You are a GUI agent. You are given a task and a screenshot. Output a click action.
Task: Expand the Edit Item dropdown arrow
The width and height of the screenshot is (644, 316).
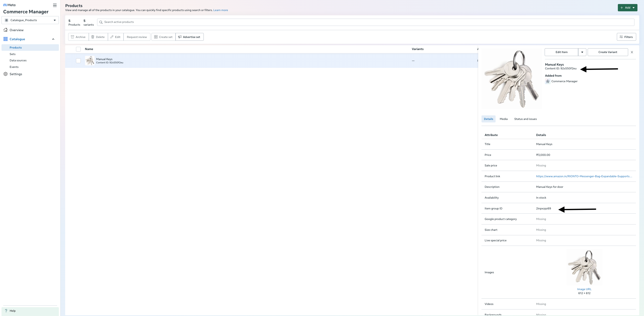[582, 52]
